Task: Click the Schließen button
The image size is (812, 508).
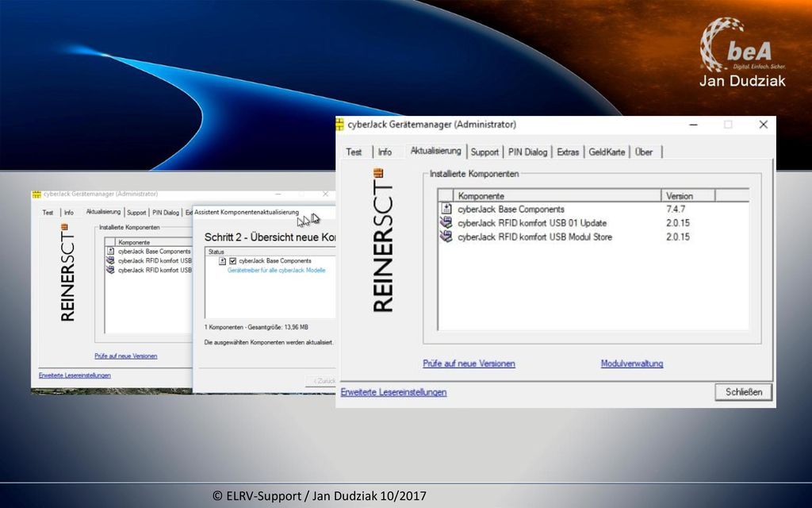Action: pos(744,392)
